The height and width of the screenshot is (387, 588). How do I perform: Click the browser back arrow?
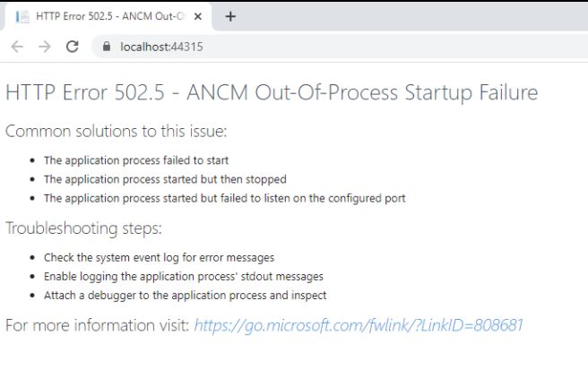(x=17, y=47)
